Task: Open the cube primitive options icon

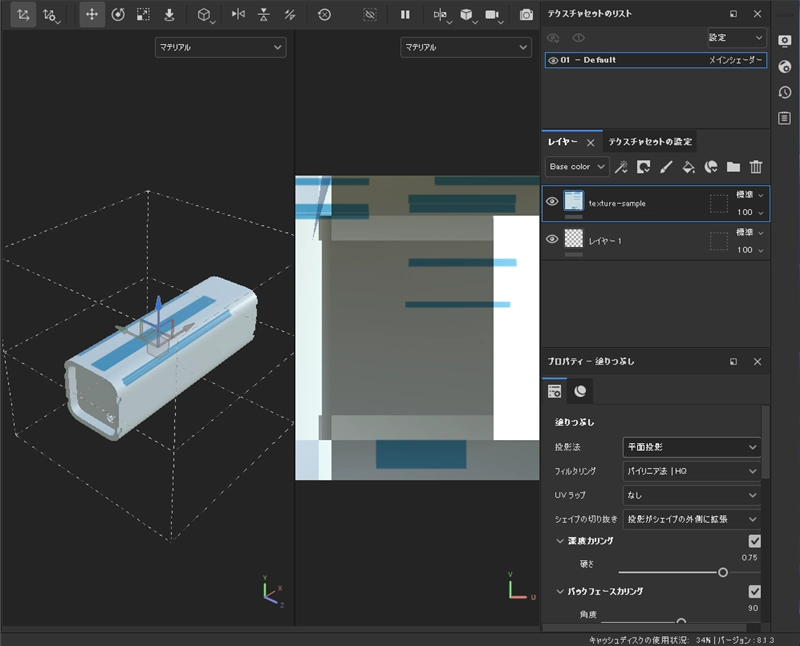Action: [205, 15]
